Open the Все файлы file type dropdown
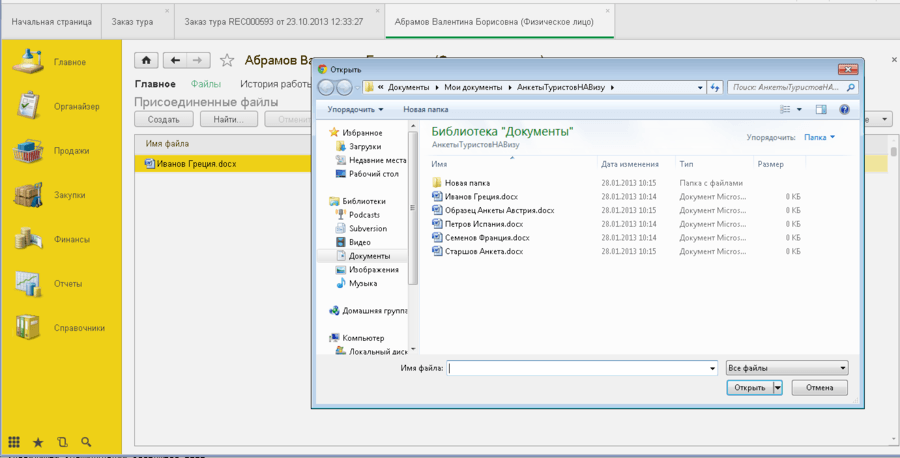 pyautogui.click(x=787, y=368)
